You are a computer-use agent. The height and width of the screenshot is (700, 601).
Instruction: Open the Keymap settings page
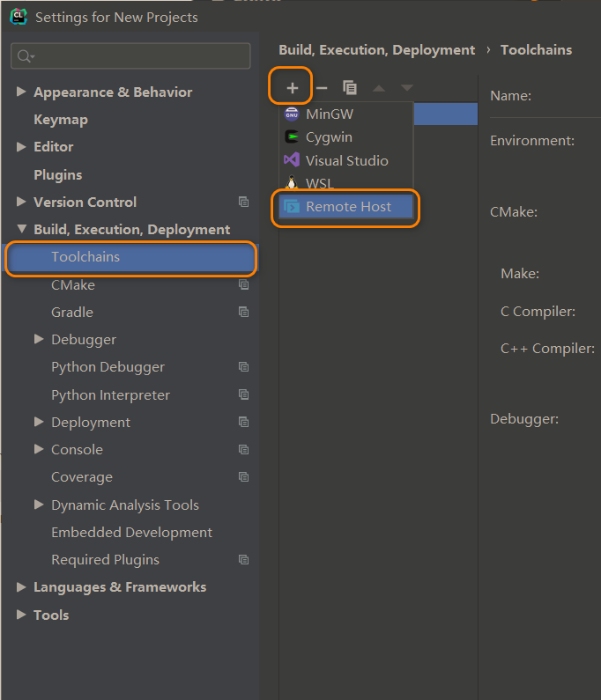coord(61,120)
